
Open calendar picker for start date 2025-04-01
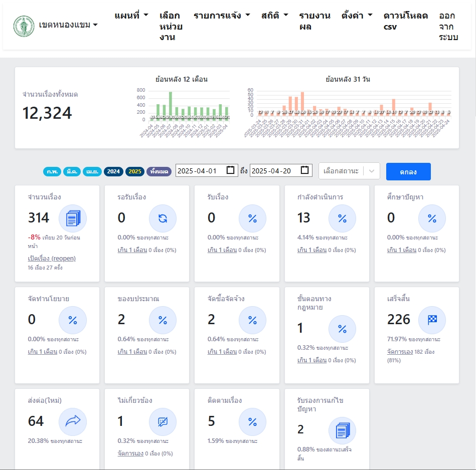230,170
